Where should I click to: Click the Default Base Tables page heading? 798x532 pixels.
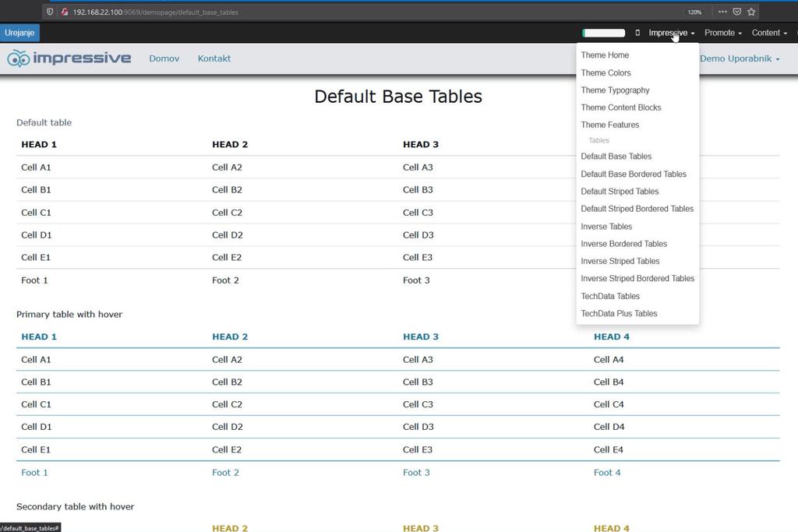[398, 96]
